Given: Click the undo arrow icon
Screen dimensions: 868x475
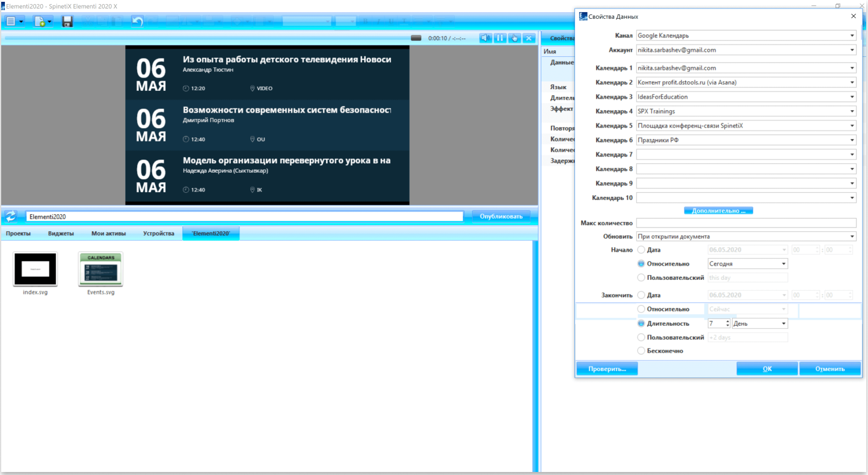Looking at the screenshot, I should pyautogui.click(x=137, y=22).
